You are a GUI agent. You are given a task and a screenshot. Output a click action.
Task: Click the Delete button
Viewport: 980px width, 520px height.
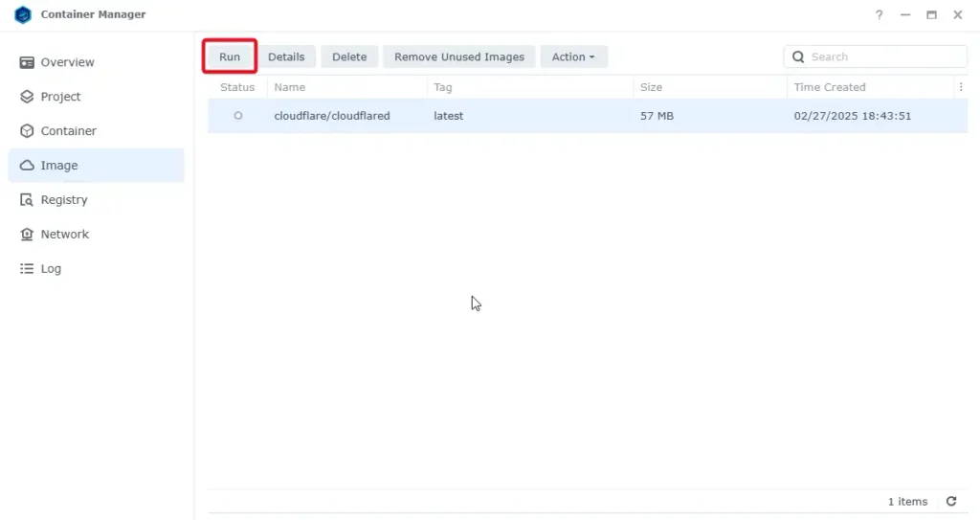[x=349, y=57]
